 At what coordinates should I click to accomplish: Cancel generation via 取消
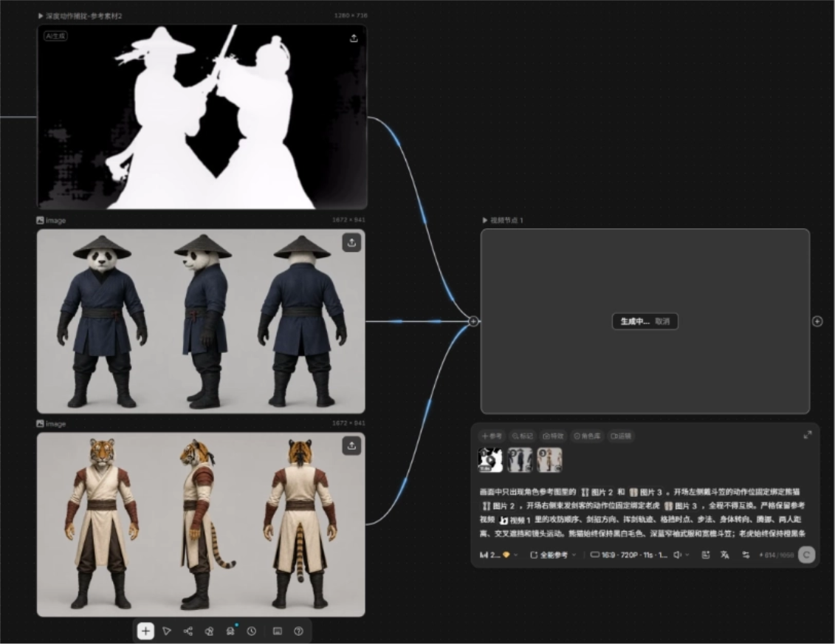pyautogui.click(x=662, y=321)
